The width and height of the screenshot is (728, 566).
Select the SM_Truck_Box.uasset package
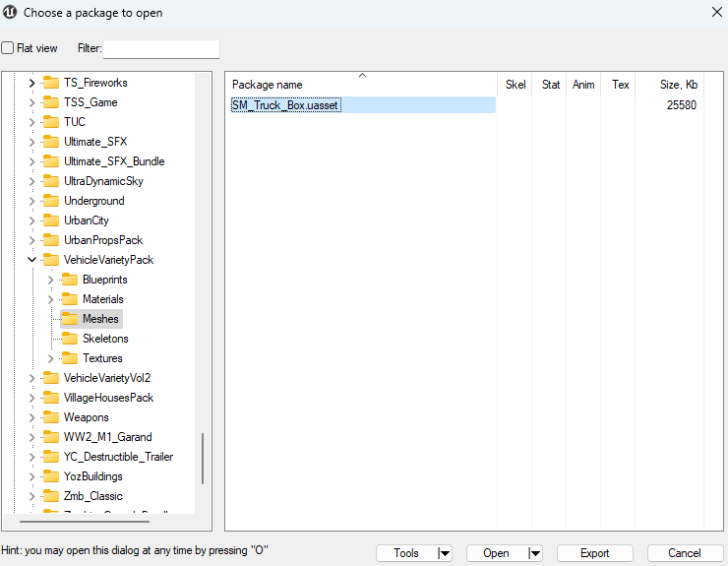tap(286, 105)
